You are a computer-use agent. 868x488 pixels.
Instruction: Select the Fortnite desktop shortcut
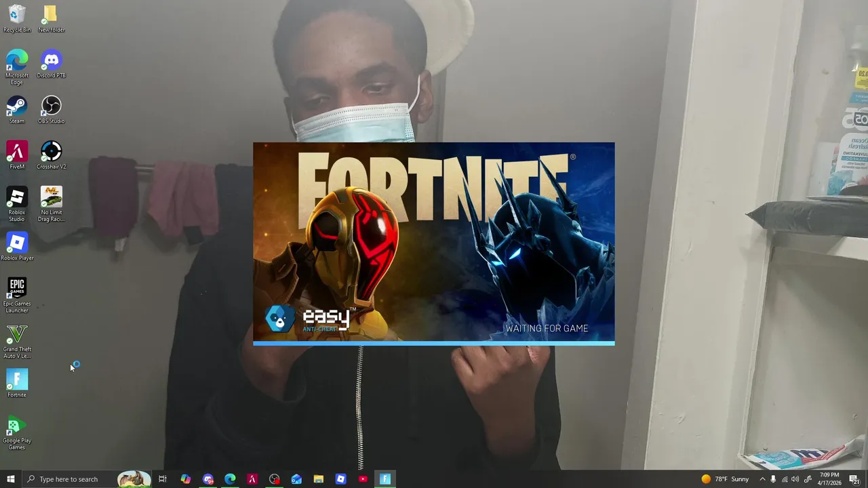17,384
